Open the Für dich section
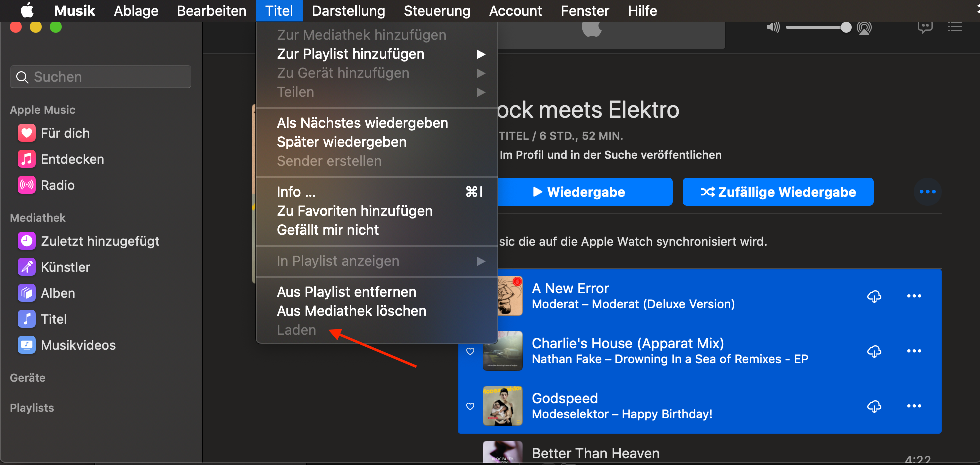Viewport: 980px width, 465px height. coord(54,133)
